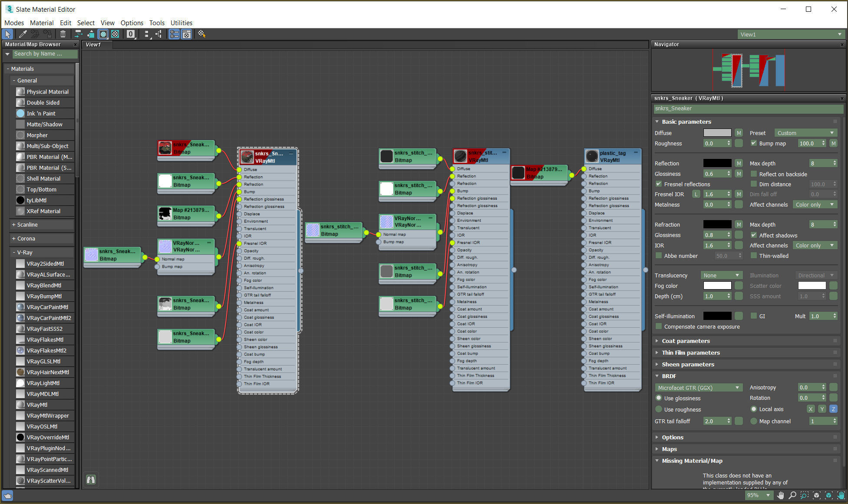Click the Select tool arrow icon
848x504 pixels.
pyautogui.click(x=7, y=34)
